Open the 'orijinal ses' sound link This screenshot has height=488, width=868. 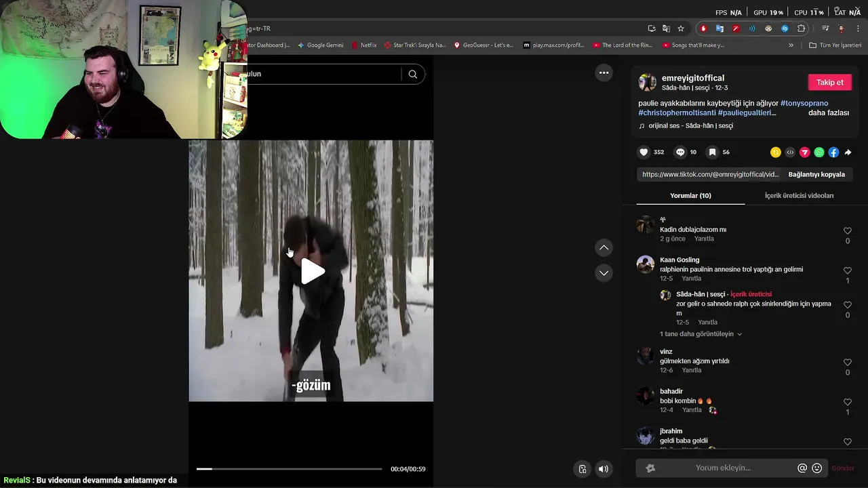point(690,125)
